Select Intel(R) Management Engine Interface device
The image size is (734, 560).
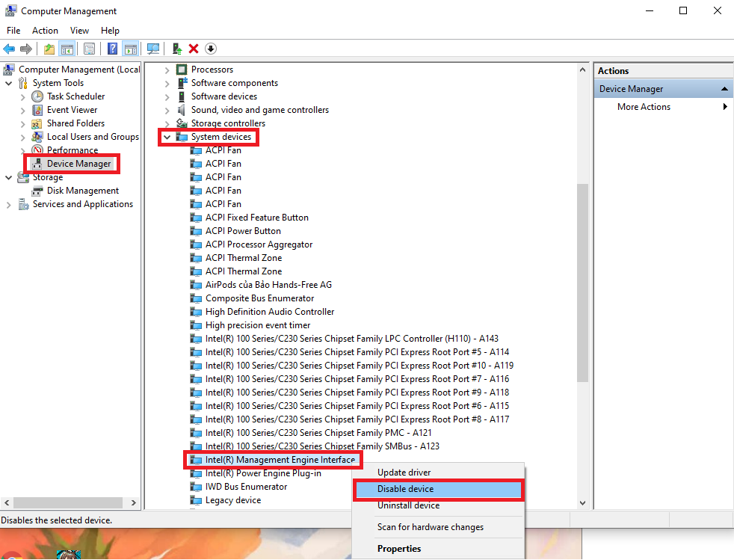(x=280, y=460)
